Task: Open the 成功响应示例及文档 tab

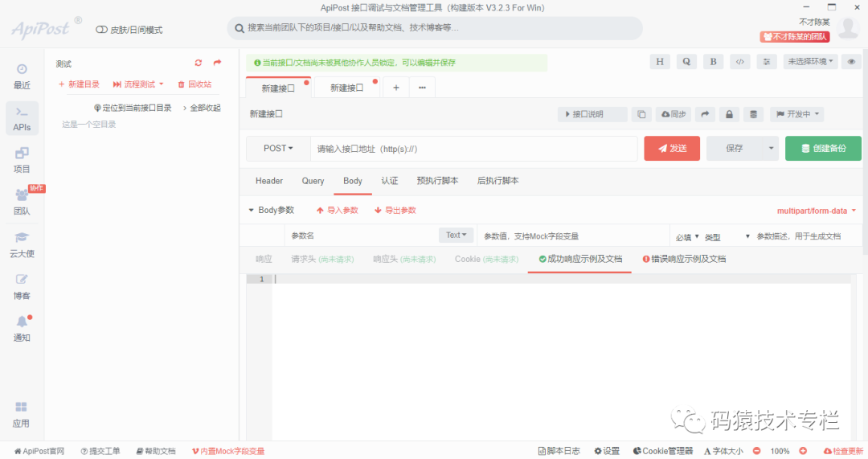Action: click(x=580, y=259)
